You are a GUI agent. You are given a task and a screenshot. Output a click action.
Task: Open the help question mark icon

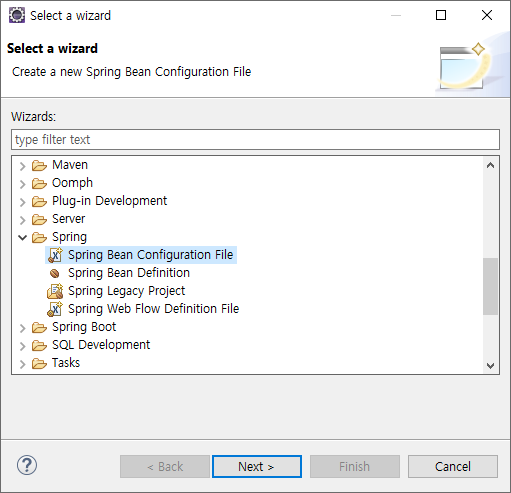coord(27,465)
